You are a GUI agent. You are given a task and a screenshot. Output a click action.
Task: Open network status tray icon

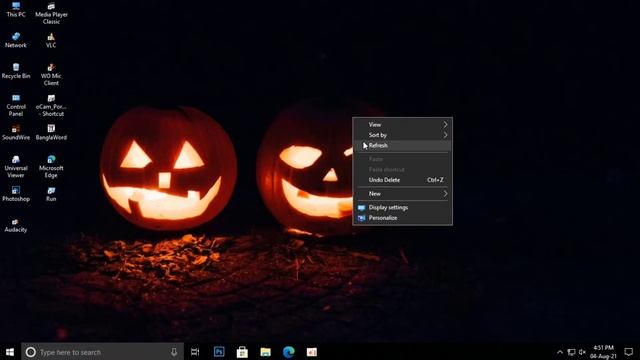click(x=571, y=352)
